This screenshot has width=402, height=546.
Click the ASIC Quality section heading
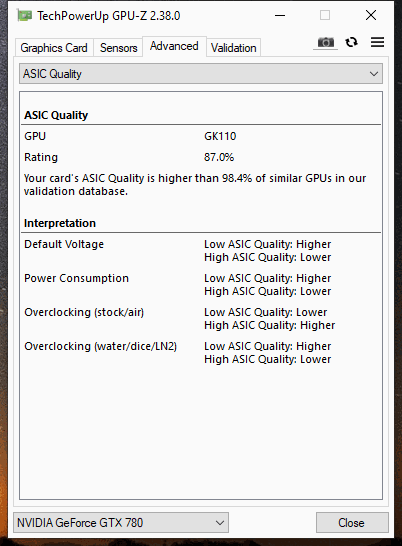pos(56,115)
